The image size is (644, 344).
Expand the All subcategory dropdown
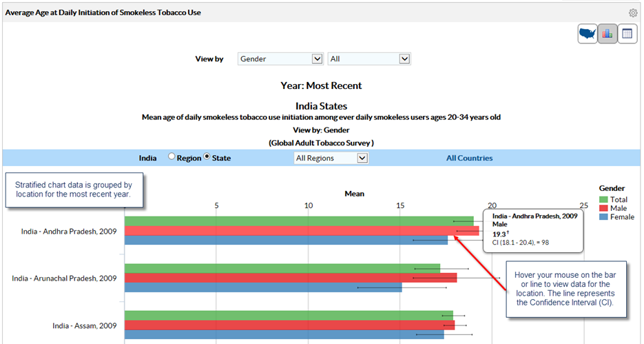point(369,59)
